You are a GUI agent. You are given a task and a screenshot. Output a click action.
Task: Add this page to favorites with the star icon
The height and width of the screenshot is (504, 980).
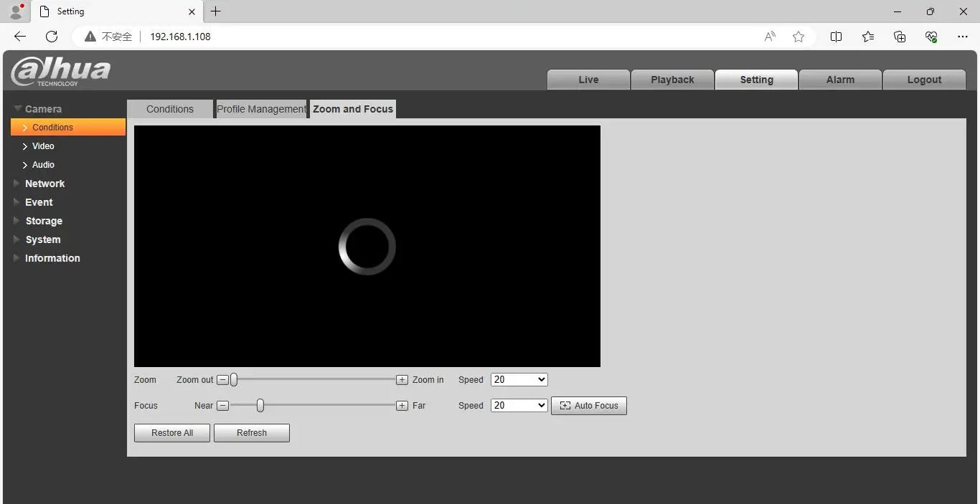point(798,37)
